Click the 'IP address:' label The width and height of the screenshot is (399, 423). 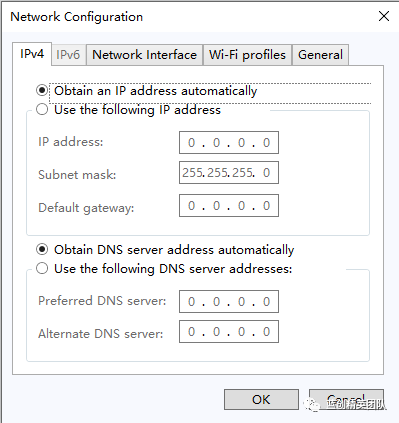tap(71, 142)
